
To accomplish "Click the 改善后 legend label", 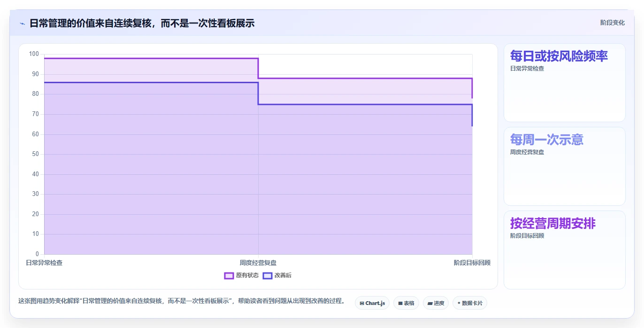I will tap(283, 275).
